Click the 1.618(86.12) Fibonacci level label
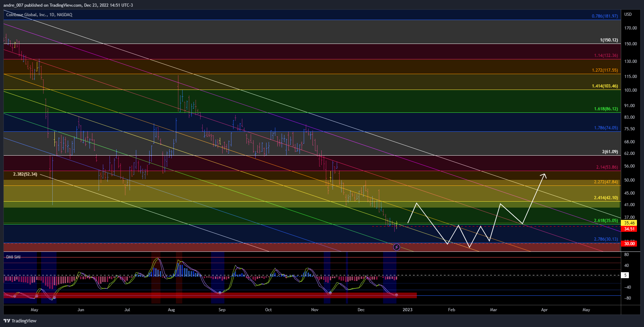The width and height of the screenshot is (644, 327). [x=606, y=109]
